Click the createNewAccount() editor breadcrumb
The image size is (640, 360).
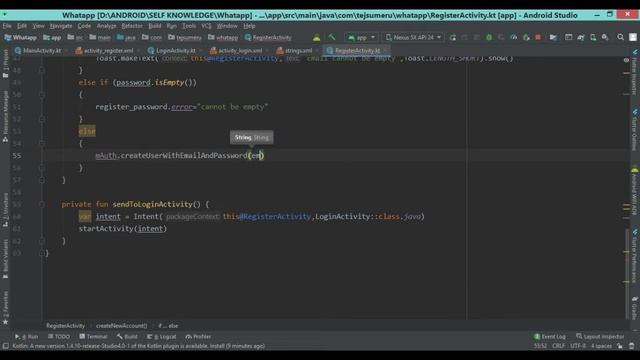[x=121, y=326]
